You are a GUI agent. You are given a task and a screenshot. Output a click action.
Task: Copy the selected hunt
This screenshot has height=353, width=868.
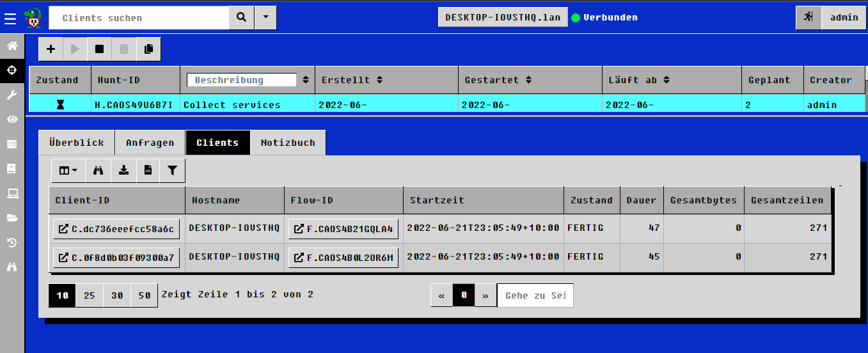[x=148, y=49]
